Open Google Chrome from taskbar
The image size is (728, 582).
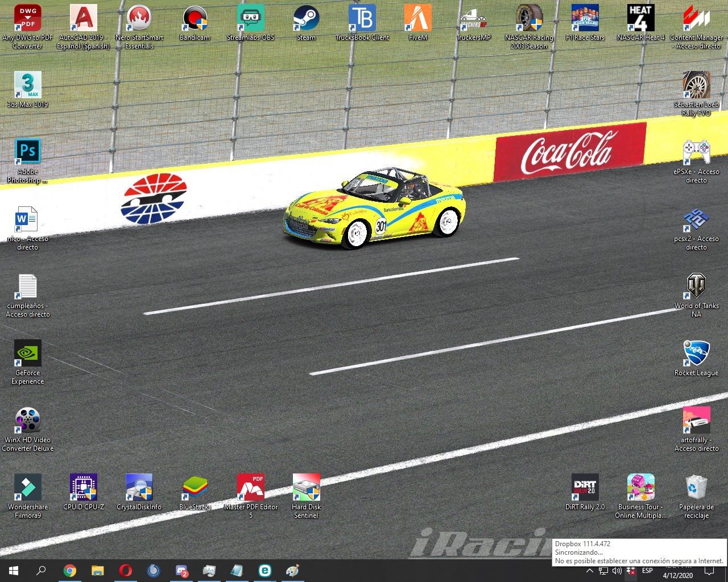tap(69, 571)
